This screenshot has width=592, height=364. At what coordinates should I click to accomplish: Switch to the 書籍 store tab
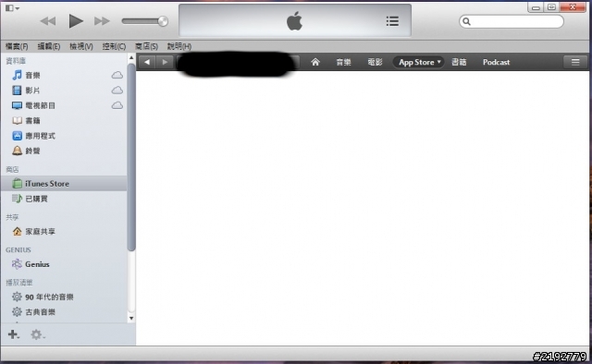(x=459, y=62)
